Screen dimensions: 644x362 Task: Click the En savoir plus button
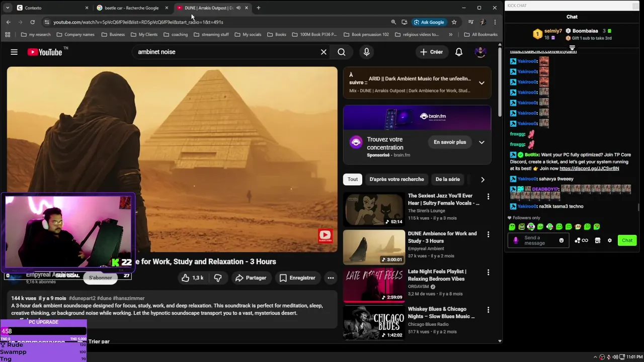tap(450, 142)
